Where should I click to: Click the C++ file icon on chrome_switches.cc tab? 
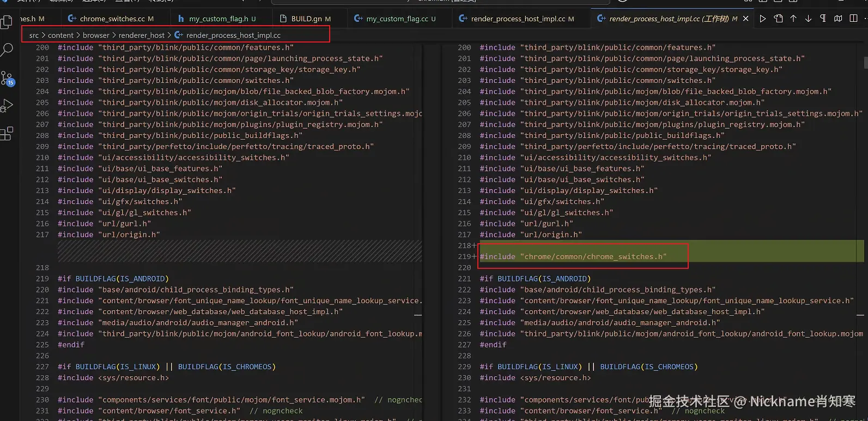pos(72,19)
